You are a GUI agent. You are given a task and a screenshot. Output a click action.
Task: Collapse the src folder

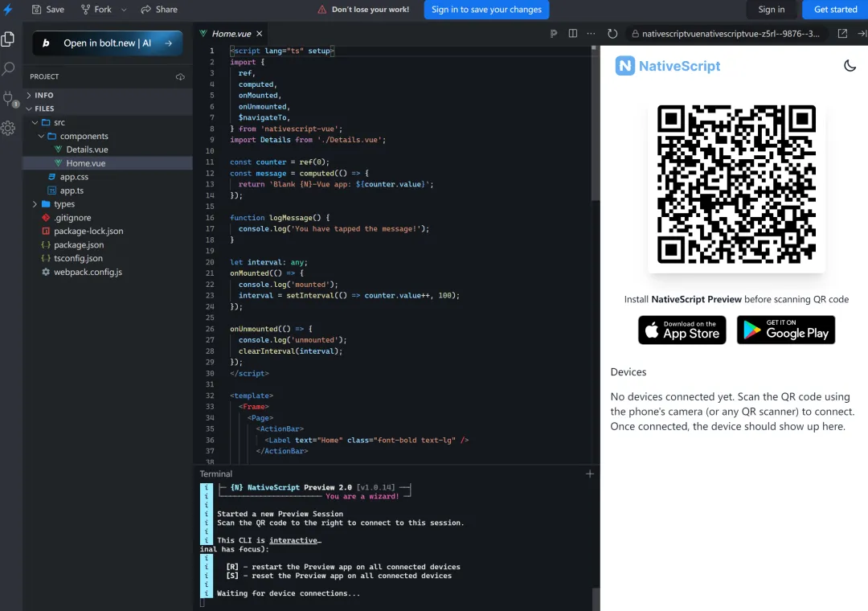point(108,122)
